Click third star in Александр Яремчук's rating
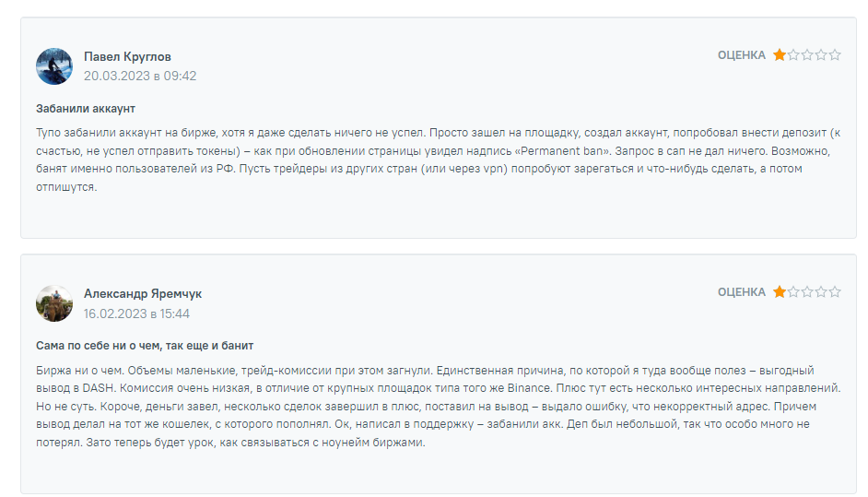This screenshot has height=497, width=868. click(807, 292)
